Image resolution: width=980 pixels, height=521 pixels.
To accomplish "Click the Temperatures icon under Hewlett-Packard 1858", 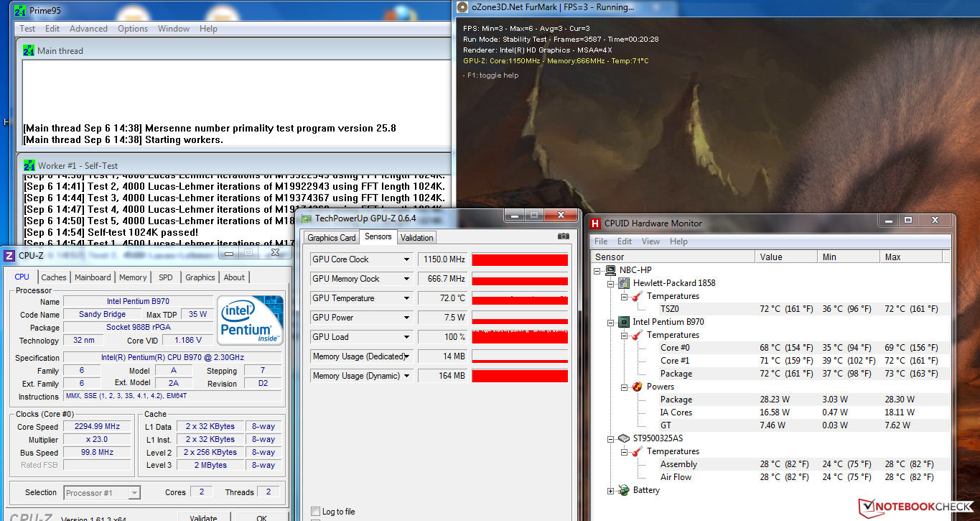I will pyautogui.click(x=637, y=296).
